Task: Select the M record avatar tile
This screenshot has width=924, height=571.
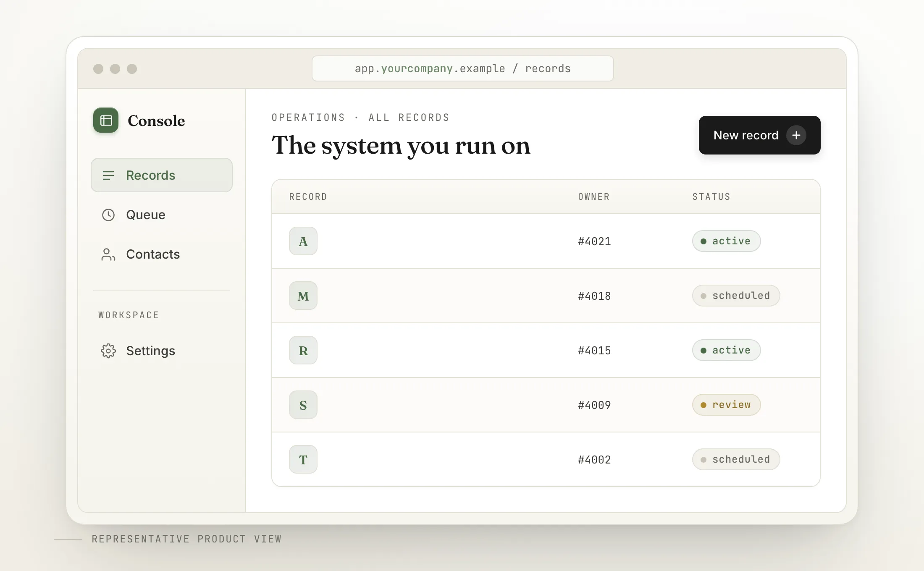Action: (303, 296)
